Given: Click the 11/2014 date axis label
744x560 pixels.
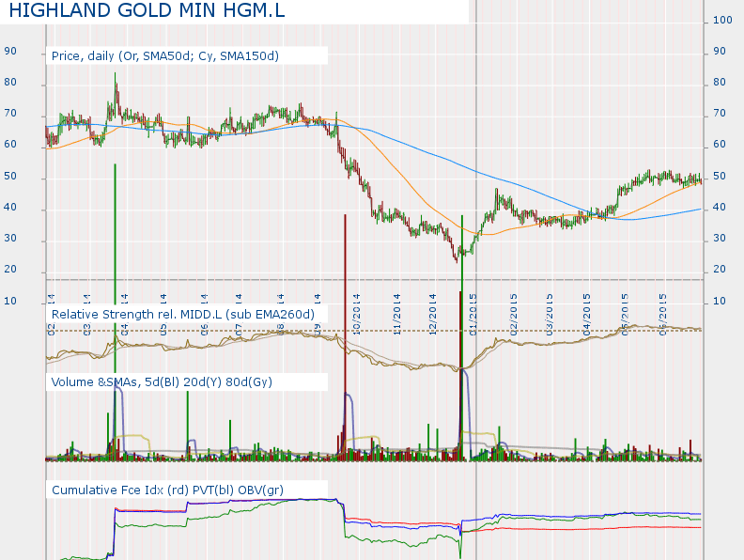Looking at the screenshot, I should (x=396, y=315).
